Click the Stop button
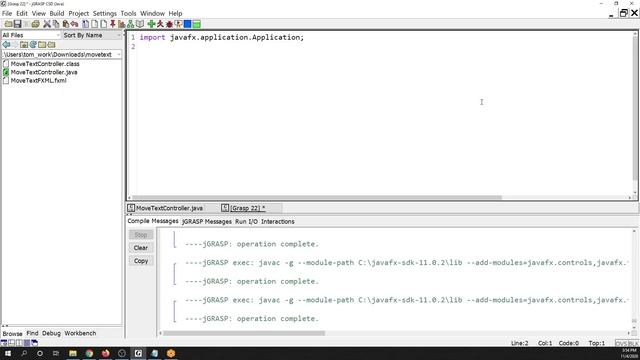This screenshot has width=640, height=360. (x=141, y=235)
